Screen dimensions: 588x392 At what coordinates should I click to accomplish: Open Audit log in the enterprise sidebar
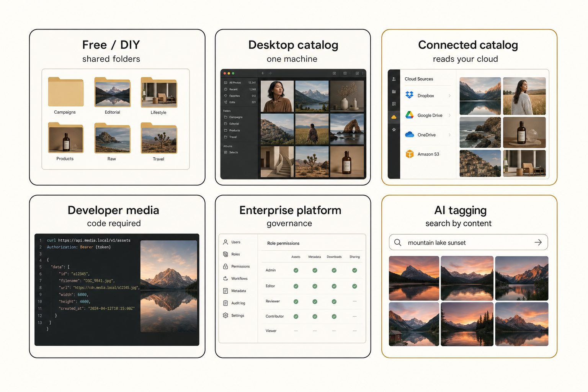[234, 303]
